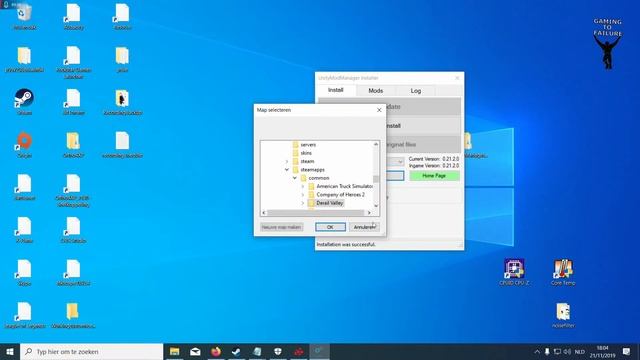
Task: Show hidden system tray icons
Action: 537,351
